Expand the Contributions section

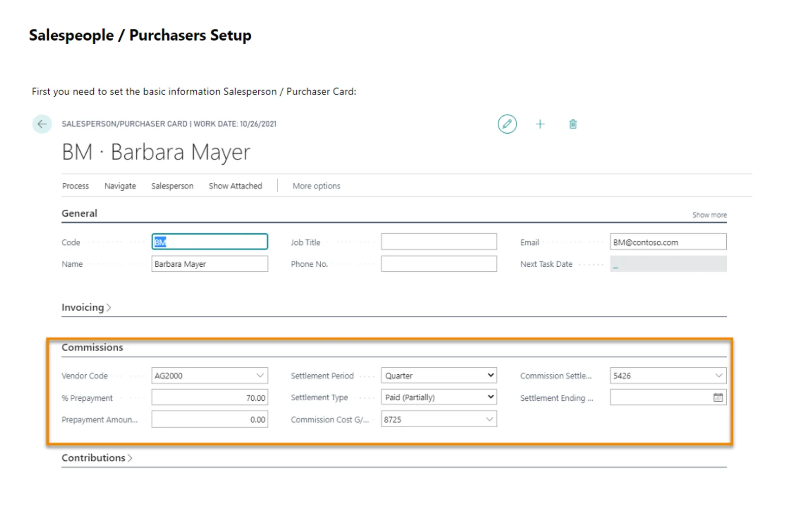tap(97, 458)
